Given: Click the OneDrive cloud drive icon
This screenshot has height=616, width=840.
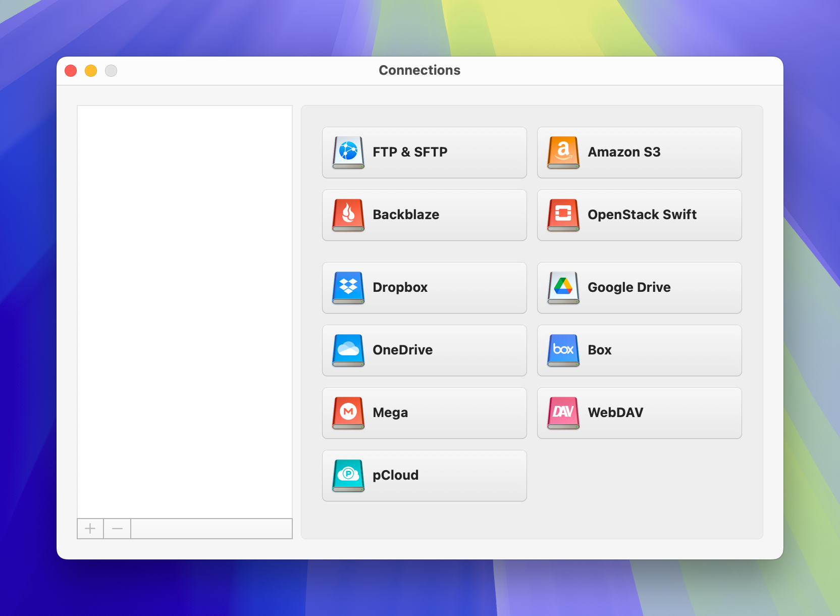Looking at the screenshot, I should tap(348, 350).
